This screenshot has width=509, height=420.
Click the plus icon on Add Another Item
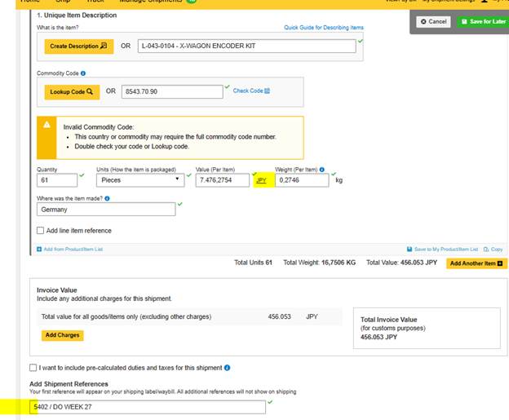[500, 263]
